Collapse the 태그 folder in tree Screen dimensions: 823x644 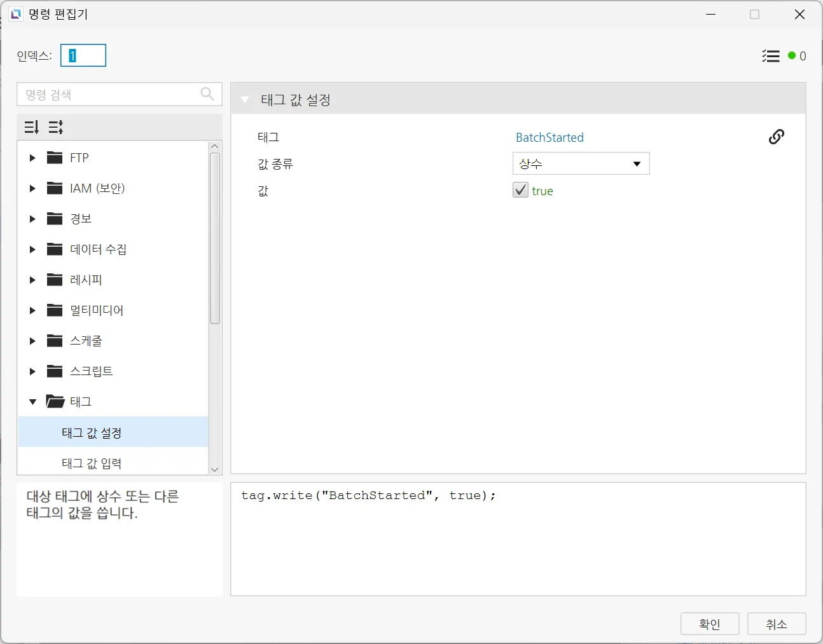coord(32,402)
